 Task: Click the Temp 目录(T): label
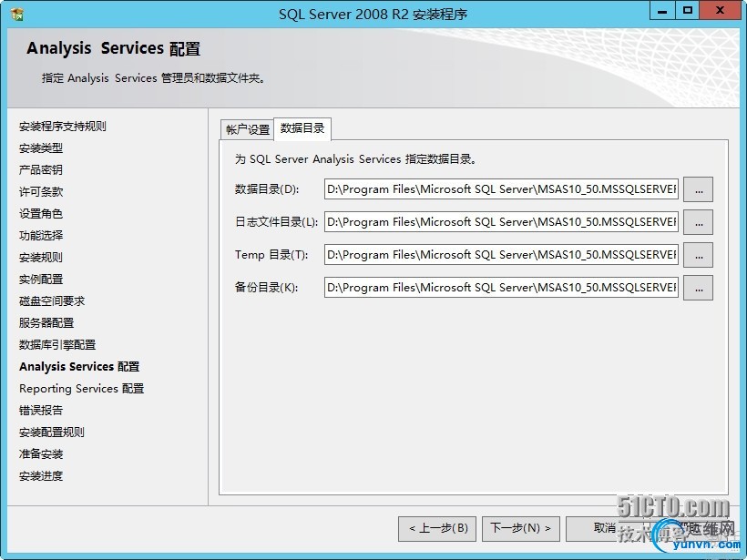271,255
